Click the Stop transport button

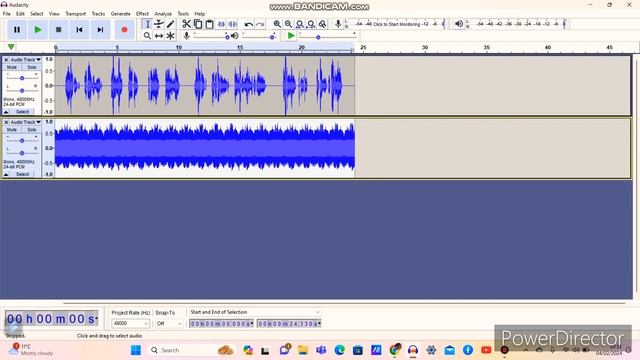click(x=58, y=30)
